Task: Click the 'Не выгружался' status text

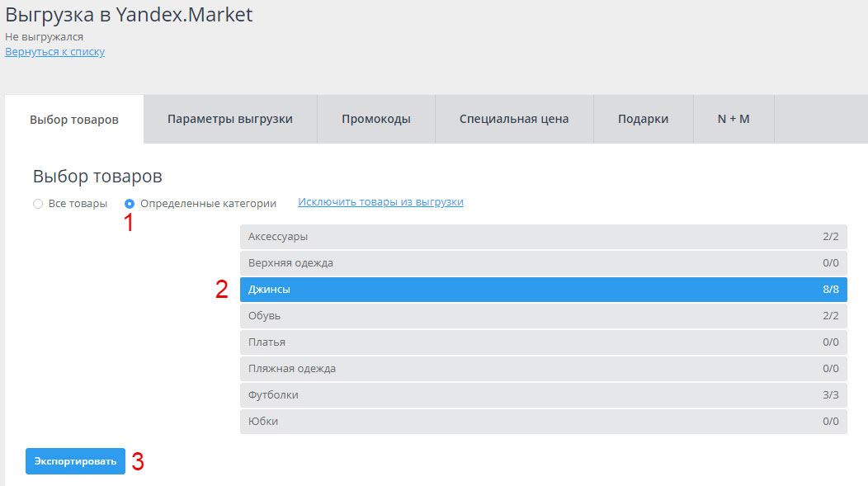Action: tap(45, 36)
